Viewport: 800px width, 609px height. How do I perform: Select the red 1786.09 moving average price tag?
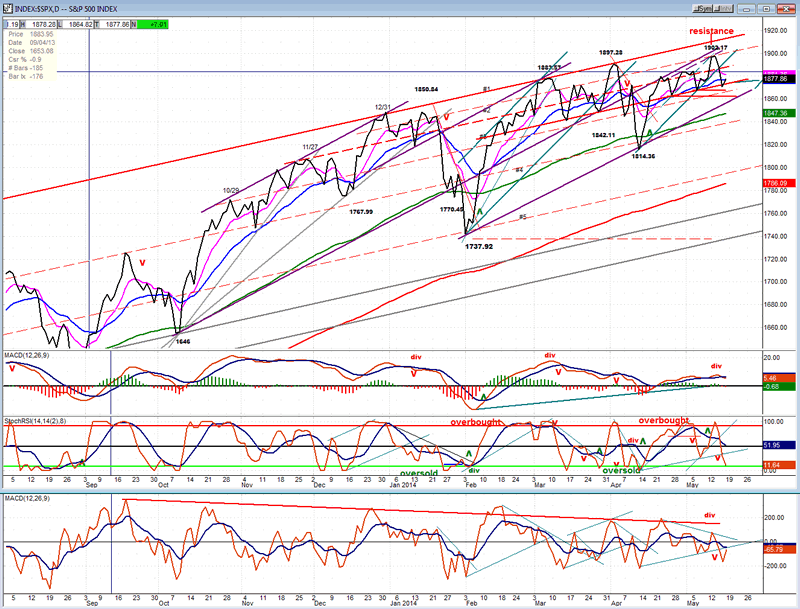(779, 183)
